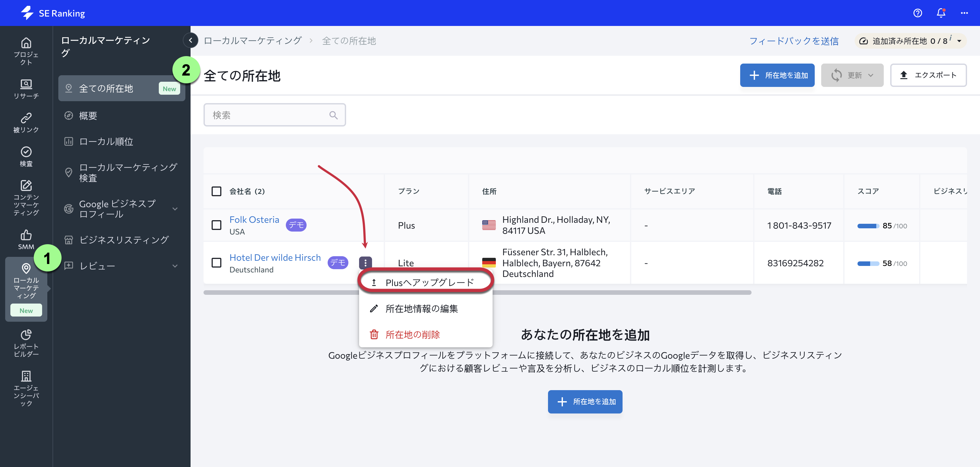Open the notifications bell
Screen dimensions: 980x467
[941, 13]
